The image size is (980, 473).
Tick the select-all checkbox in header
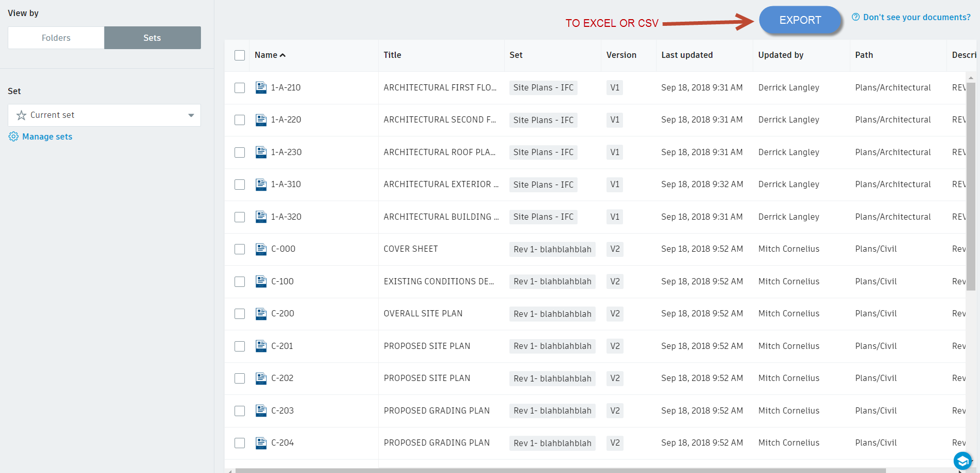(x=240, y=55)
